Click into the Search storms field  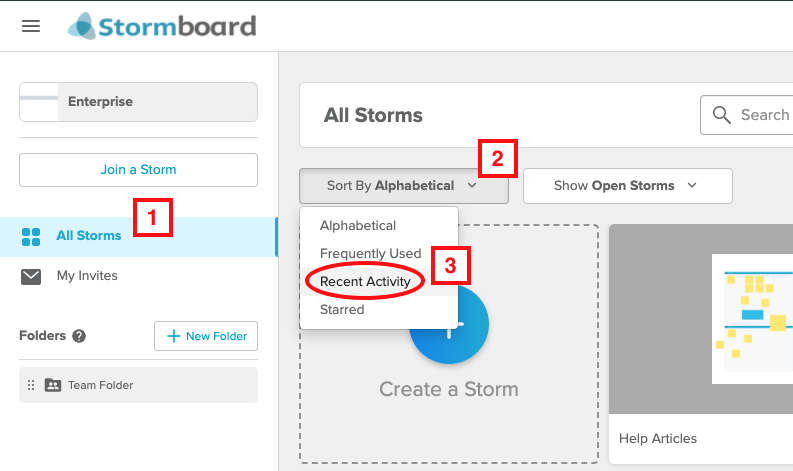[746, 115]
